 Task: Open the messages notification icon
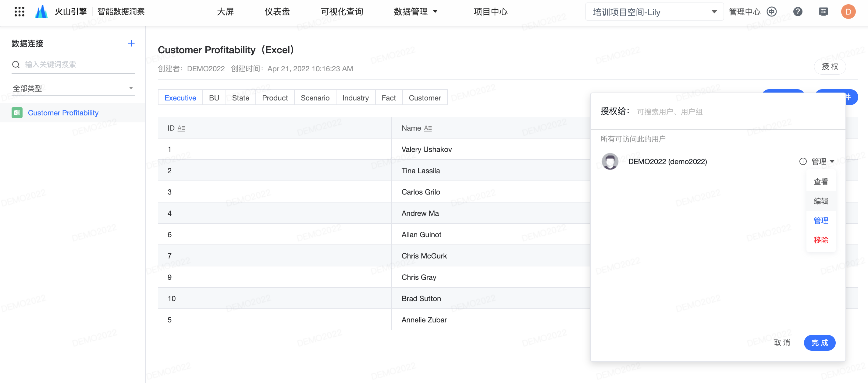823,12
